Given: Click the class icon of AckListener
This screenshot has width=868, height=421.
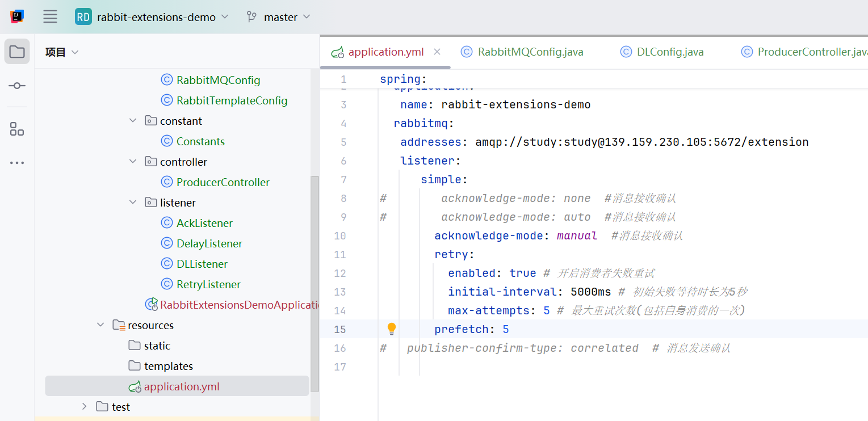Looking at the screenshot, I should click(x=167, y=223).
